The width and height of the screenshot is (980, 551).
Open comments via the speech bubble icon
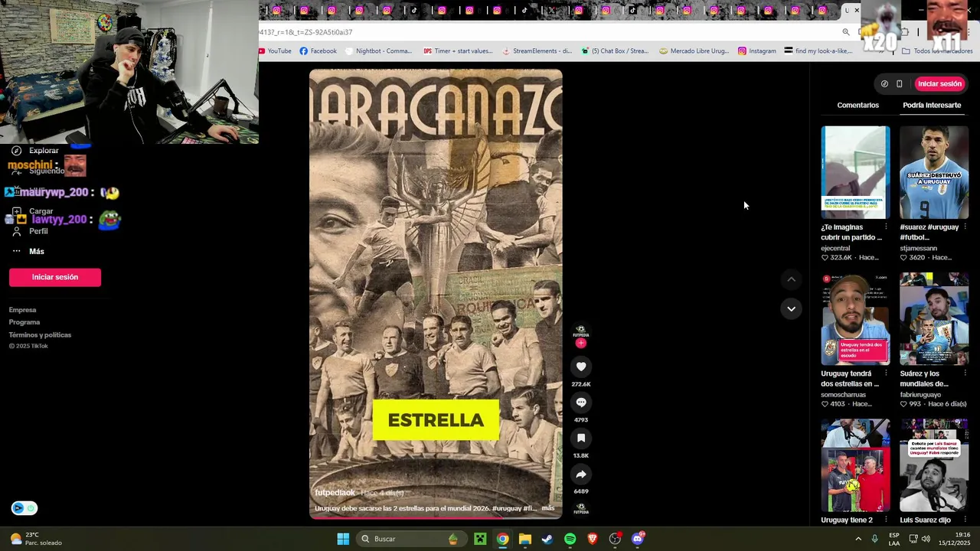coord(581,403)
